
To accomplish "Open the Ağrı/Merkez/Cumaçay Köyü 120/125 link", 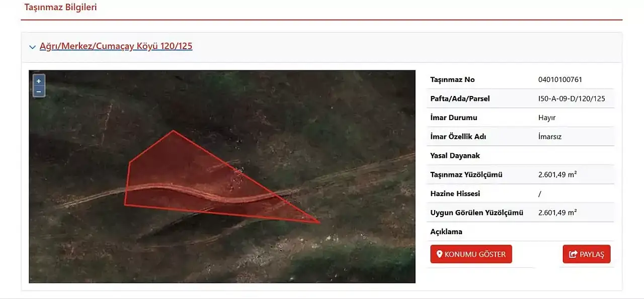I will [x=116, y=46].
